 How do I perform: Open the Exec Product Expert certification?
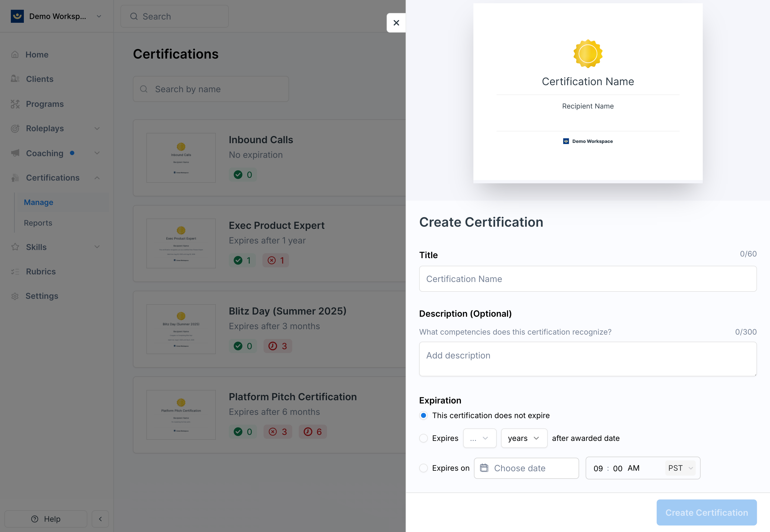pyautogui.click(x=276, y=225)
